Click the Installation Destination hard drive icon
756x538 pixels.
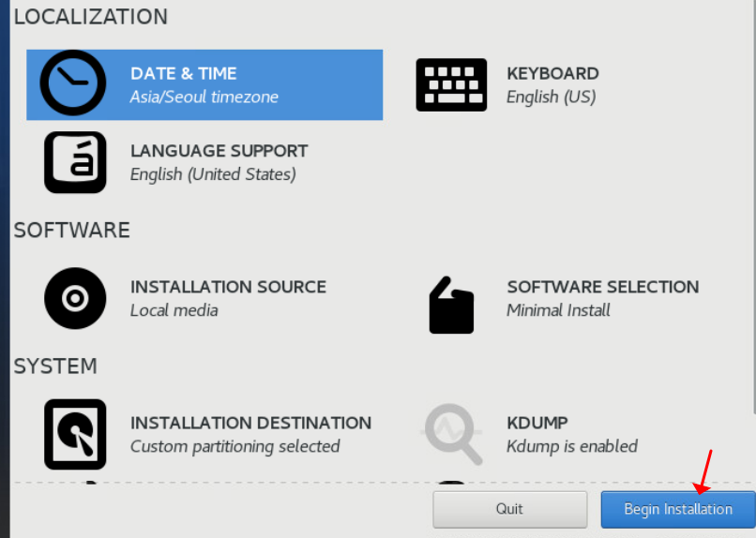click(x=75, y=434)
